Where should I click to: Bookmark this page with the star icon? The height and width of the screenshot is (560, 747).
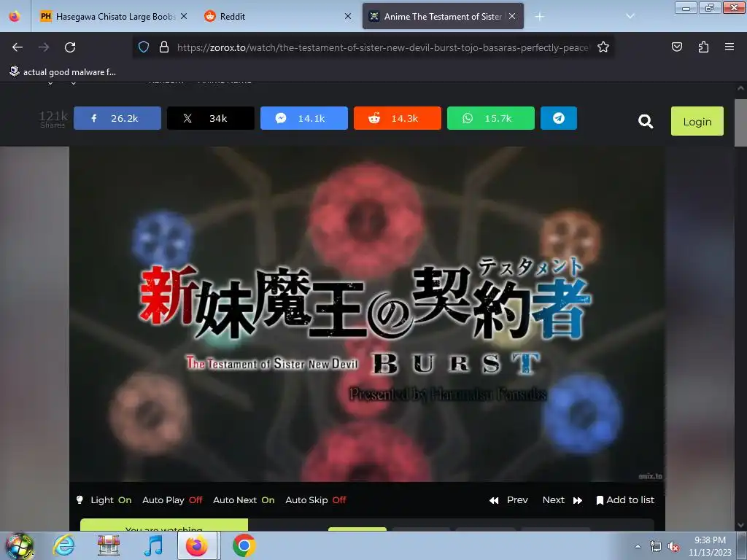(x=603, y=47)
